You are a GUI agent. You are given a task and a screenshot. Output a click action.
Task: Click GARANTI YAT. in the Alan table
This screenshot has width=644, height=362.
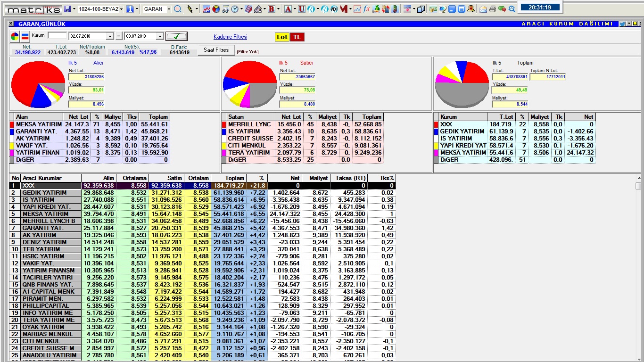pyautogui.click(x=36, y=132)
